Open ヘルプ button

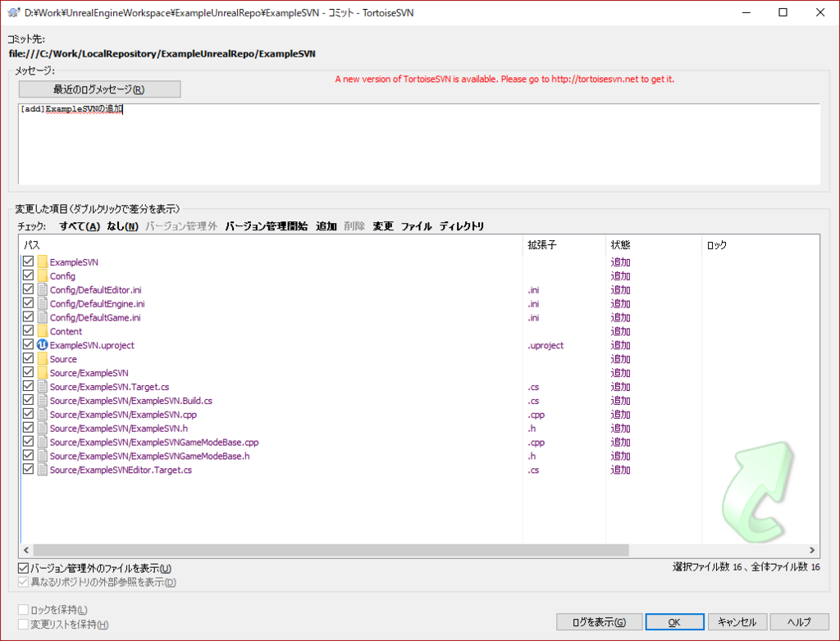click(799, 621)
